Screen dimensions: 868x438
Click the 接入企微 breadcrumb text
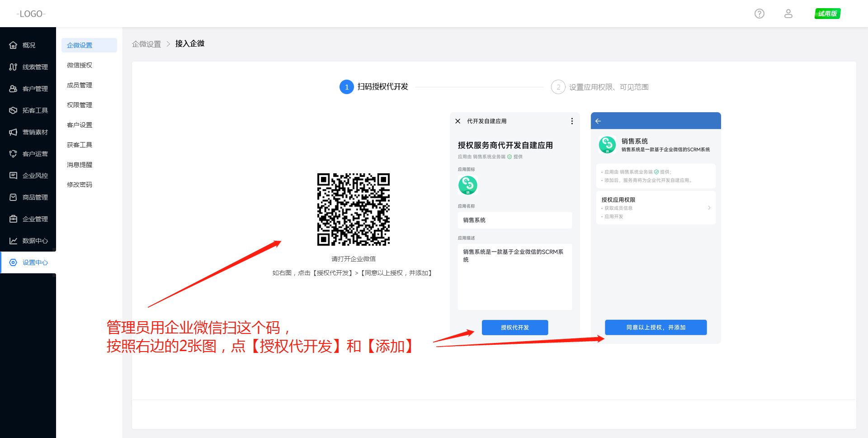pyautogui.click(x=190, y=43)
